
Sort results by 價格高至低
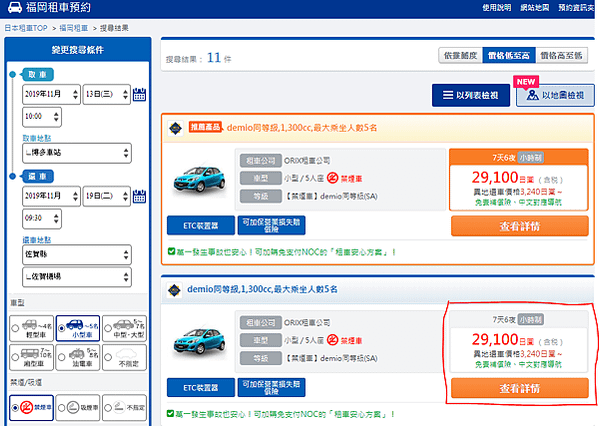tap(562, 56)
